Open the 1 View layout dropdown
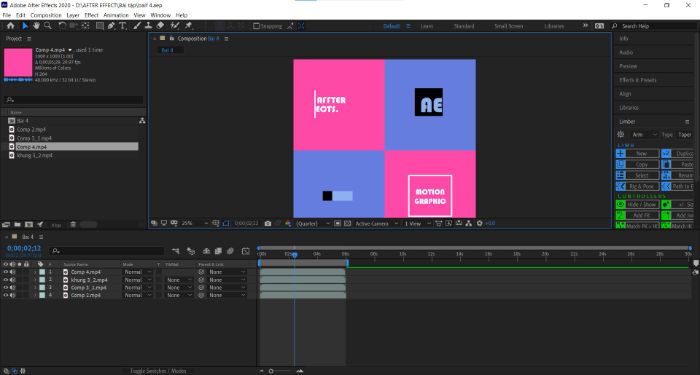 (417, 223)
